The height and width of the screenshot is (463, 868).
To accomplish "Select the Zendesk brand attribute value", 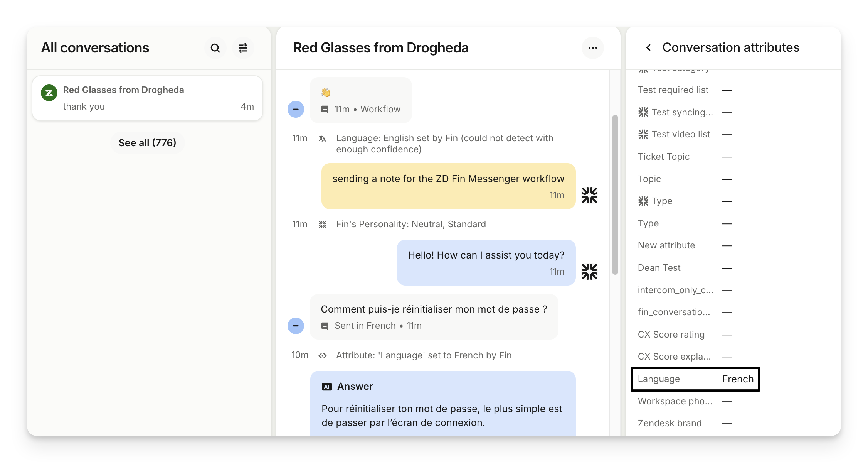I will point(727,424).
